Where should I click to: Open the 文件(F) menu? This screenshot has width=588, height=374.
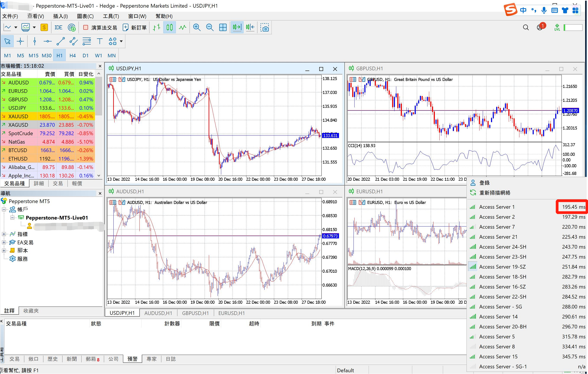pos(10,16)
